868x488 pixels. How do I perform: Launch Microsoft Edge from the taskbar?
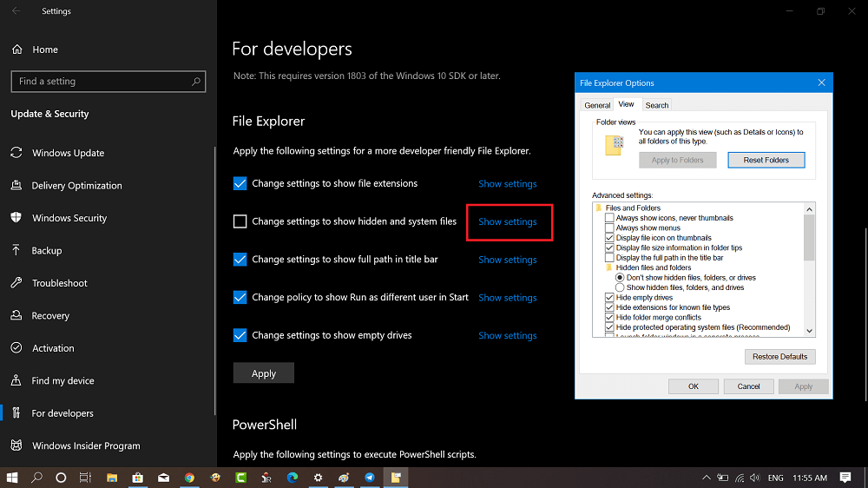click(293, 478)
